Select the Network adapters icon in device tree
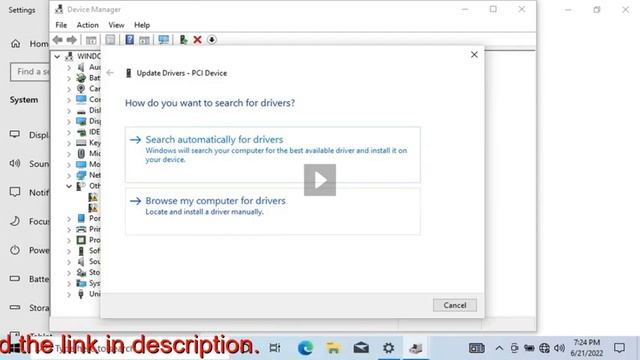 (x=81, y=175)
